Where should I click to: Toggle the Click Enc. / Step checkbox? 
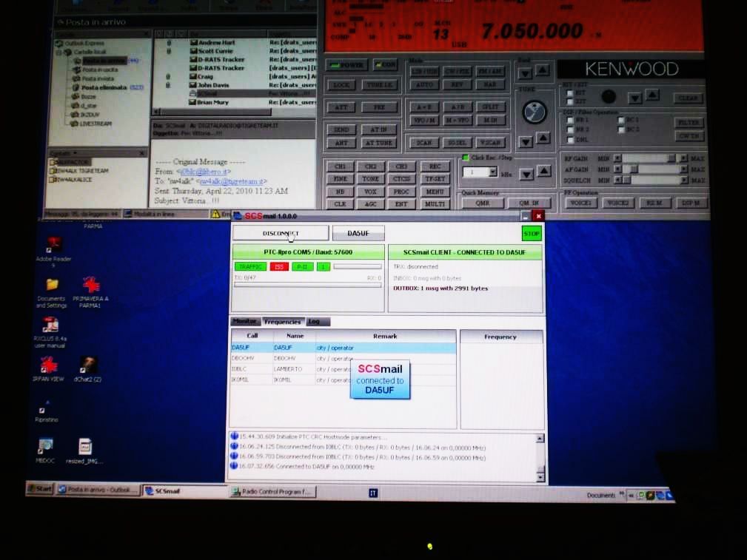pos(466,158)
